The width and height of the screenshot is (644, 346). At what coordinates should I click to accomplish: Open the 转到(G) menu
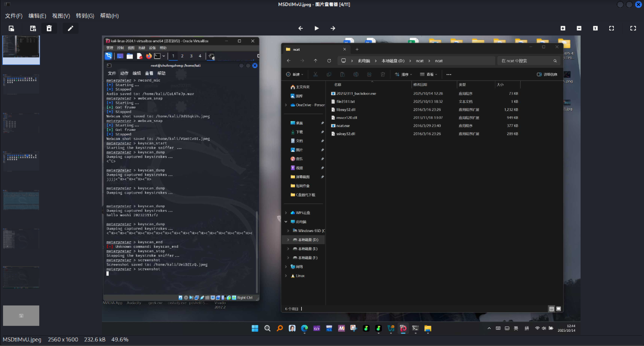(x=85, y=16)
